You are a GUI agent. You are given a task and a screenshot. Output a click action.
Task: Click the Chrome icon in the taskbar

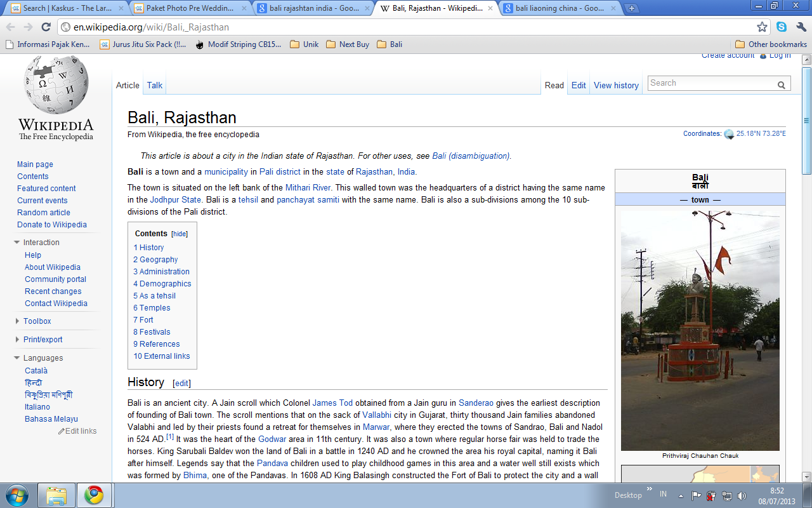pyautogui.click(x=95, y=495)
